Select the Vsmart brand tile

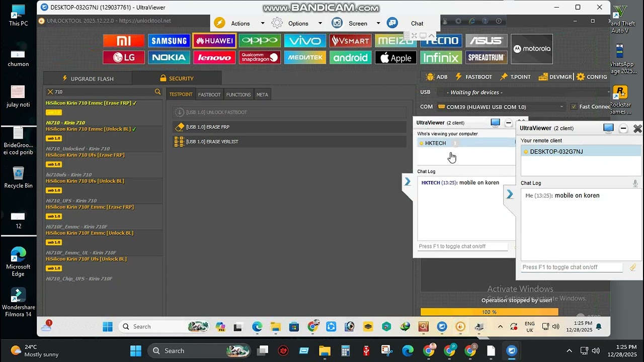click(350, 41)
